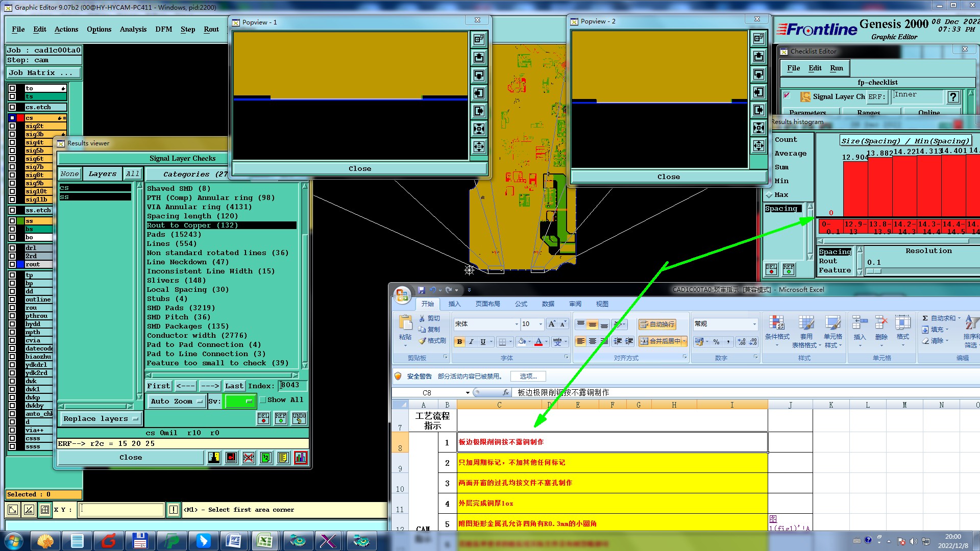Open the green Sv color dropdown
The image size is (980, 551).
239,402
